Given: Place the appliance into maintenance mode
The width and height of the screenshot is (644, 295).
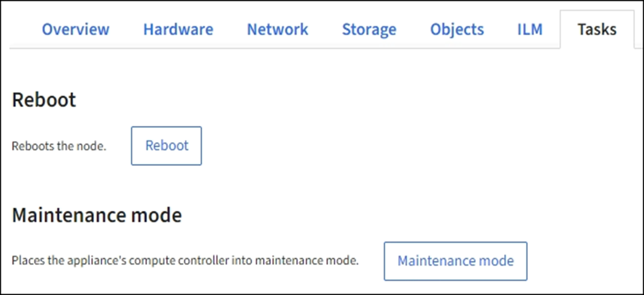Looking at the screenshot, I should 455,261.
